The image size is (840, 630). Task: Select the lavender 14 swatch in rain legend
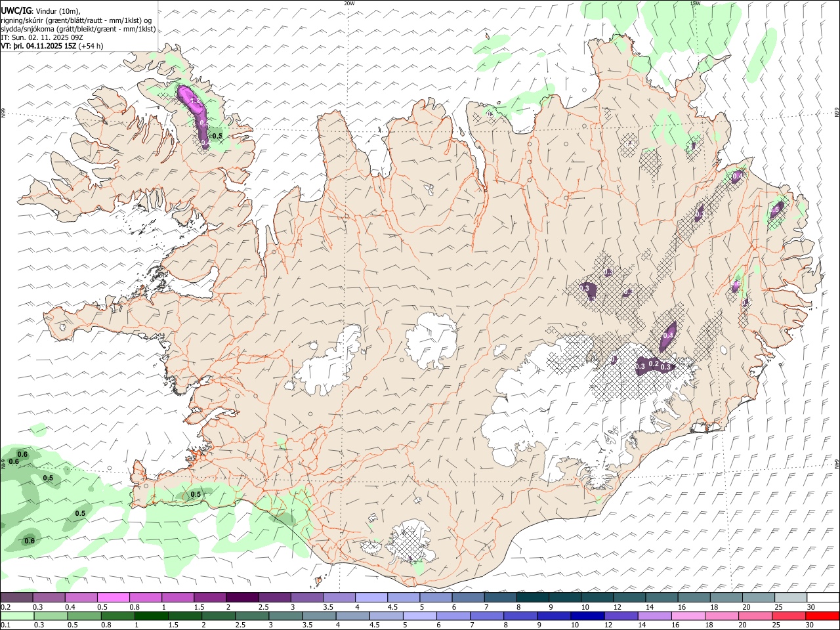click(x=654, y=616)
